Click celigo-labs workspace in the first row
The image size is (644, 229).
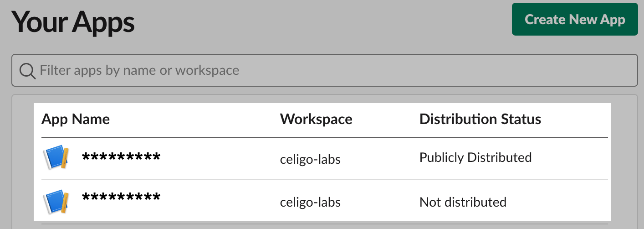pos(310,160)
